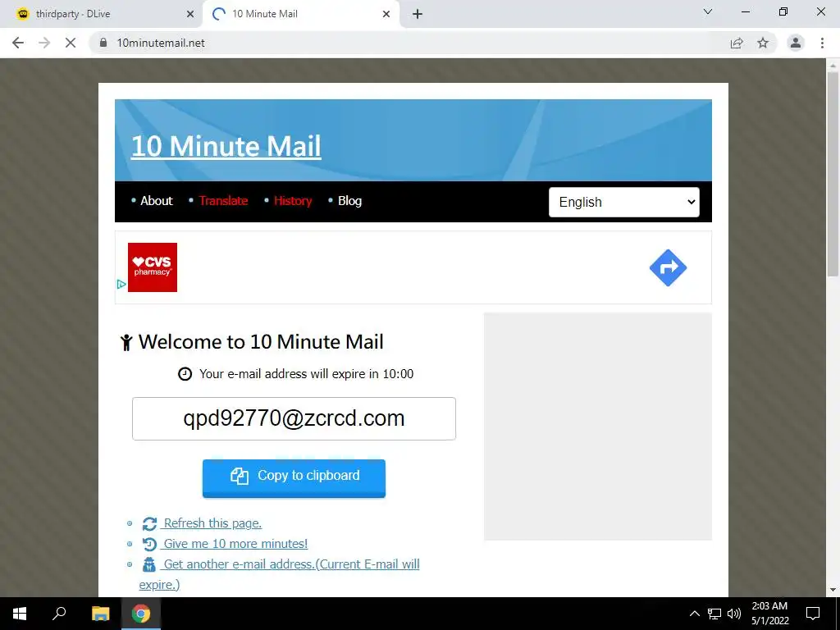Open the Translate menu item
This screenshot has height=630, width=840.
223,201
